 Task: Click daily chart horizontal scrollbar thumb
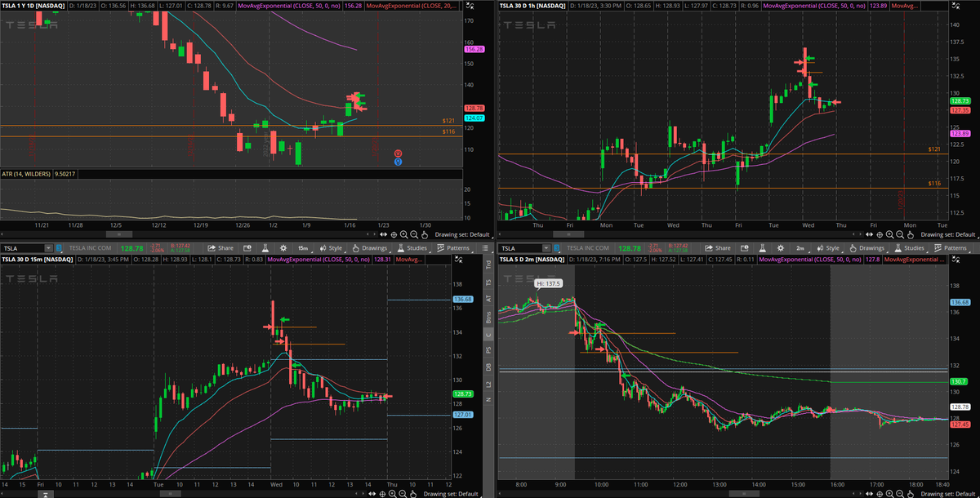(119, 233)
